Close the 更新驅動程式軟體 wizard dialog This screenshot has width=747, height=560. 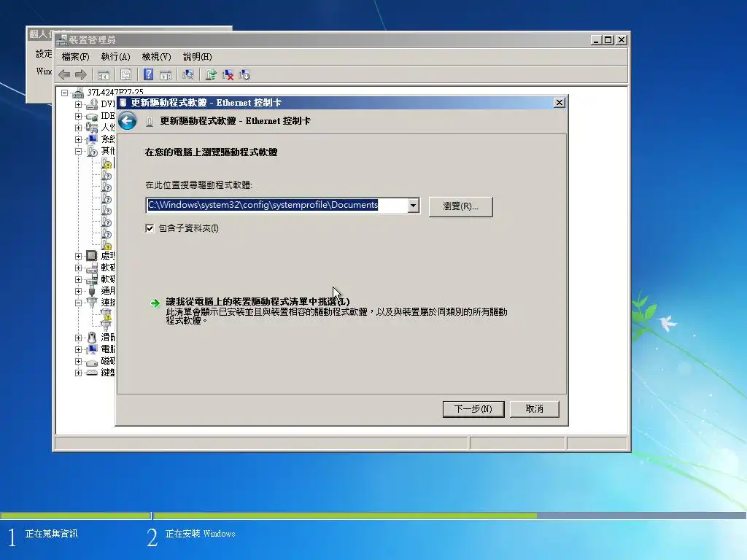click(560, 102)
